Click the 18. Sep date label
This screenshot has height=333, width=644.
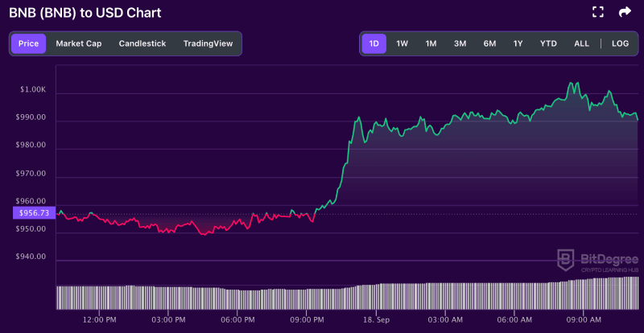tap(376, 319)
